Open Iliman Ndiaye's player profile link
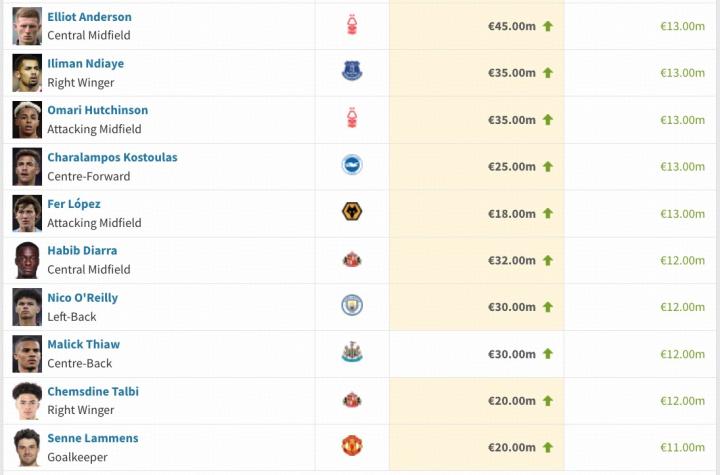 pyautogui.click(x=85, y=64)
